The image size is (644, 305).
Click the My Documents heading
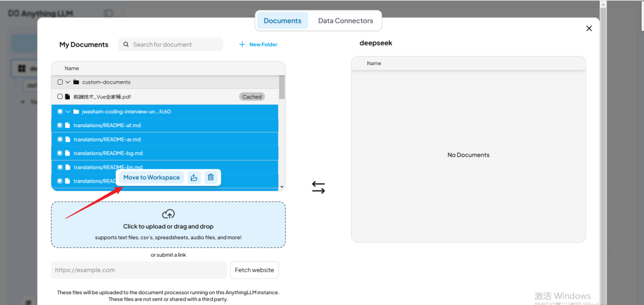click(x=84, y=44)
